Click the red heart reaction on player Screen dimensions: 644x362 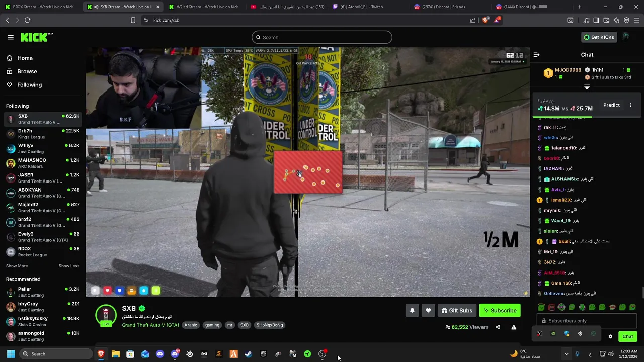pyautogui.click(x=107, y=290)
